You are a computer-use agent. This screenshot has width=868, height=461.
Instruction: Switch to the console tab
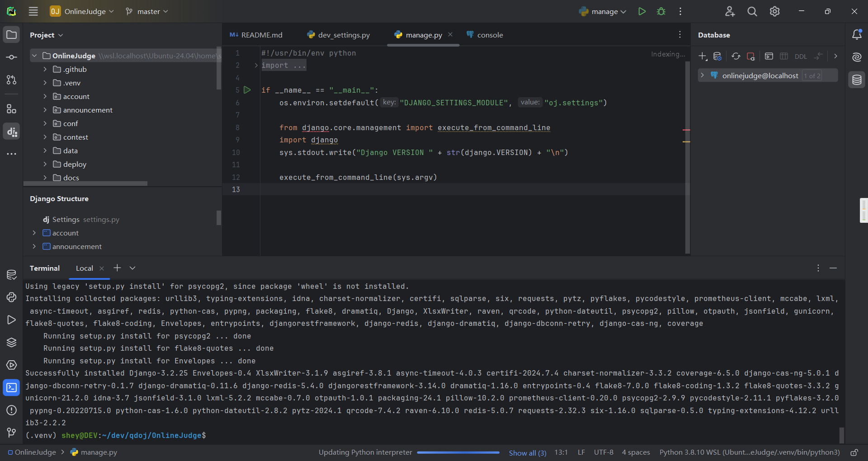pyautogui.click(x=485, y=35)
